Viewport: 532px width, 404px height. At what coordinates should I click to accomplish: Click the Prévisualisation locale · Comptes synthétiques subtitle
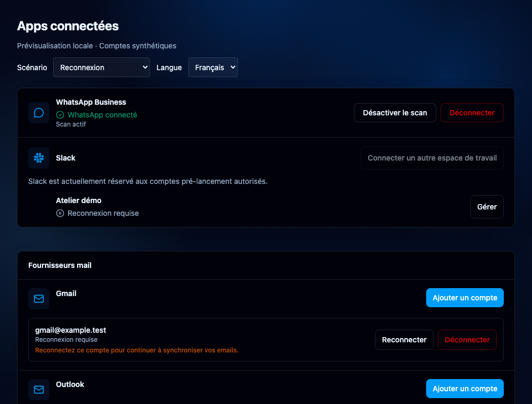click(x=97, y=46)
